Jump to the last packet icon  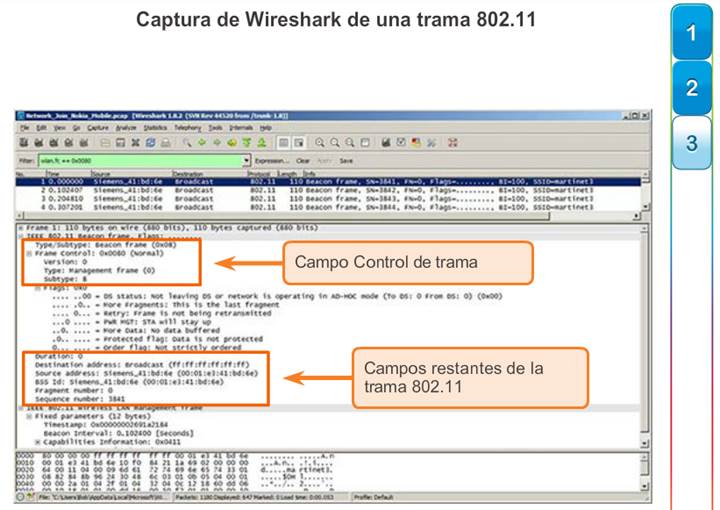(x=262, y=143)
